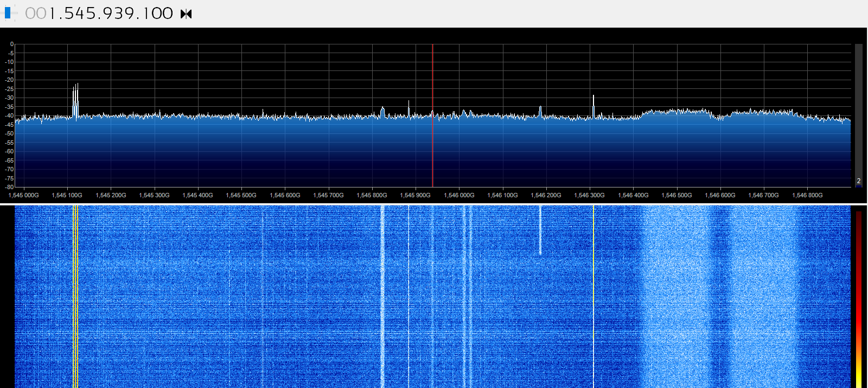Viewport: 868px width, 388px height.
Task: Click the 0 label atop the dB scale
Action: click(x=11, y=44)
